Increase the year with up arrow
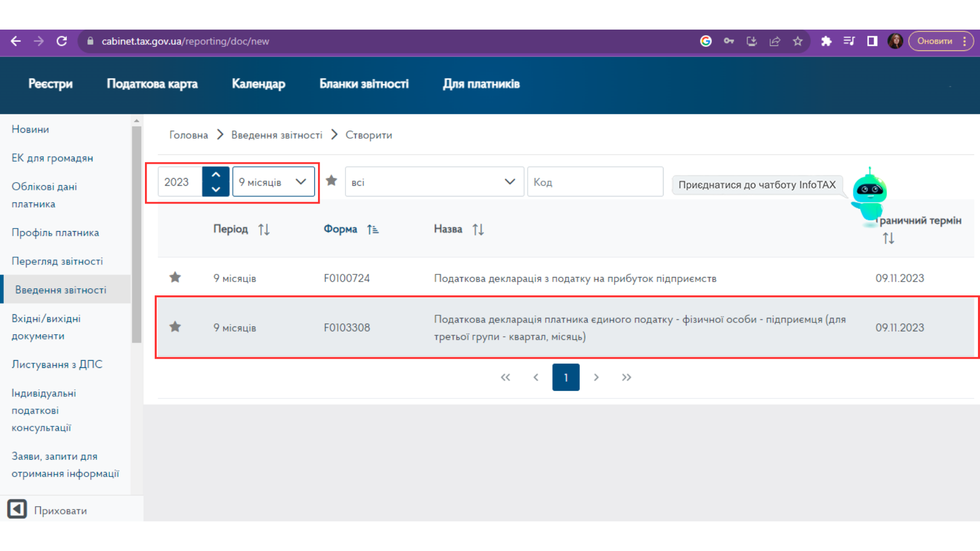The height and width of the screenshot is (551, 980). [x=216, y=174]
